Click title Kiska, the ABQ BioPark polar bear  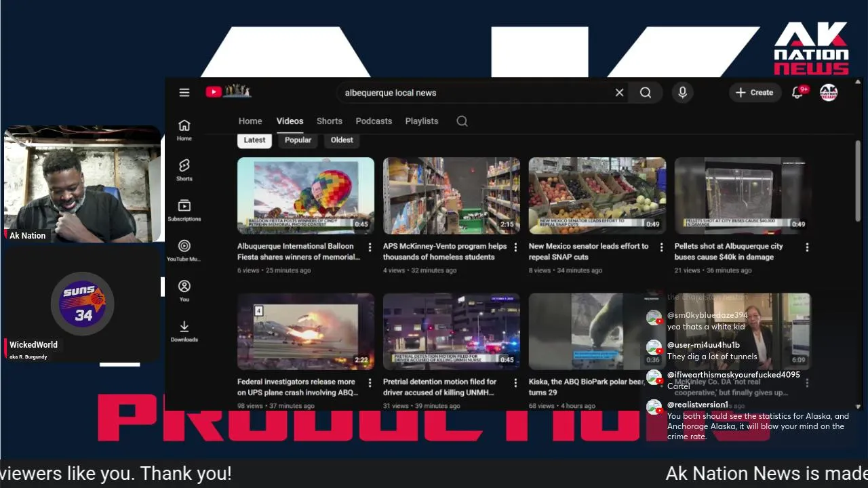587,387
